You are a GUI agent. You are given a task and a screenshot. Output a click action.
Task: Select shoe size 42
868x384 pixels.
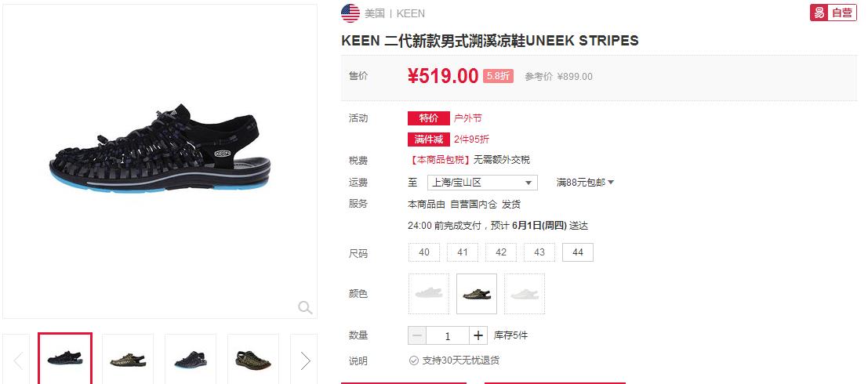pyautogui.click(x=501, y=252)
